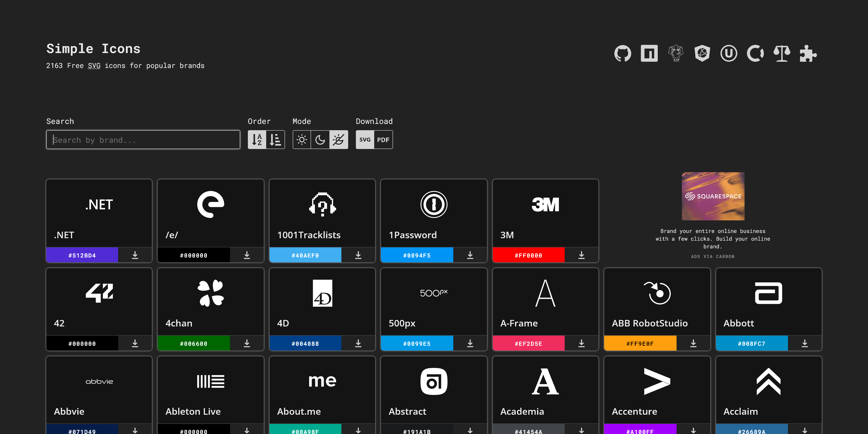
Task: Select system default color mode
Action: tap(339, 140)
